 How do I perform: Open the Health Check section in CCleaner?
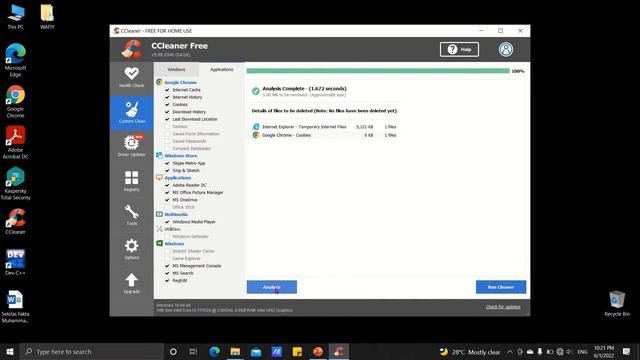[x=131, y=77]
